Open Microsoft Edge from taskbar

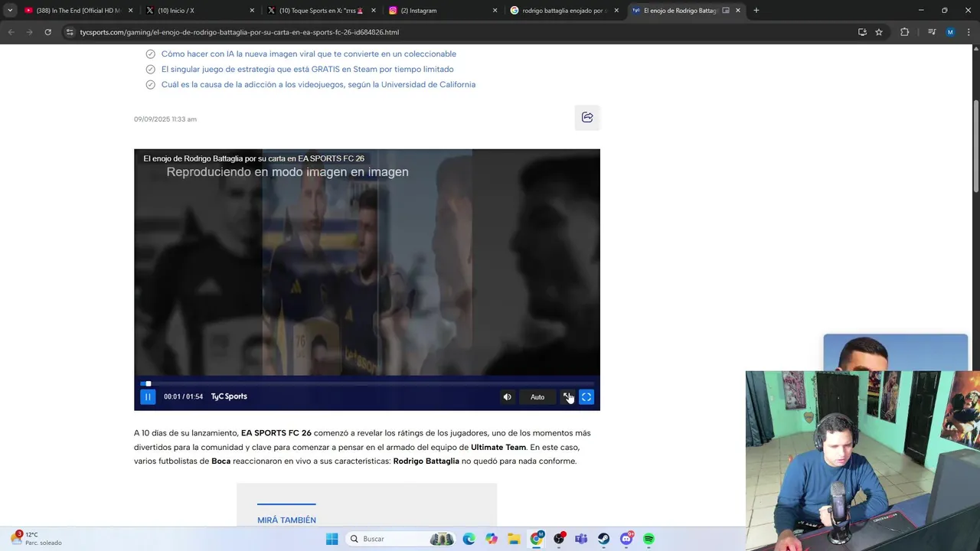click(x=469, y=539)
